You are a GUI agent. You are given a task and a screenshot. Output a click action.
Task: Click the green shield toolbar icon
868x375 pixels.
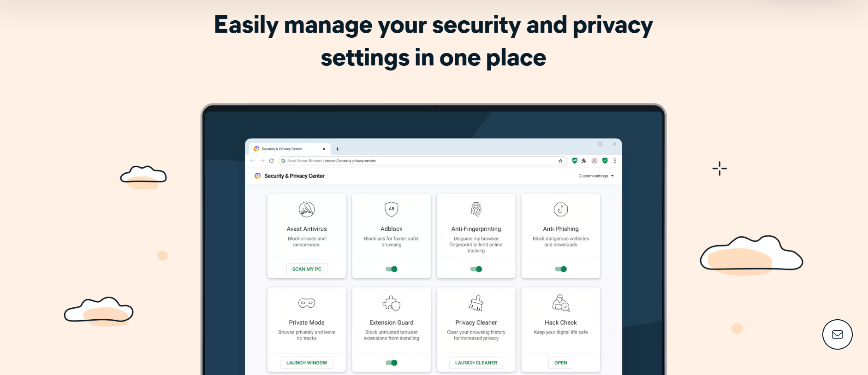coord(605,161)
